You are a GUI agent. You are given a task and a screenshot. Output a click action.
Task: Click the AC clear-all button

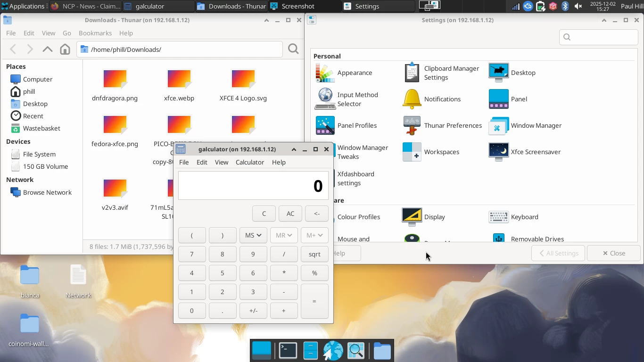pos(290,214)
